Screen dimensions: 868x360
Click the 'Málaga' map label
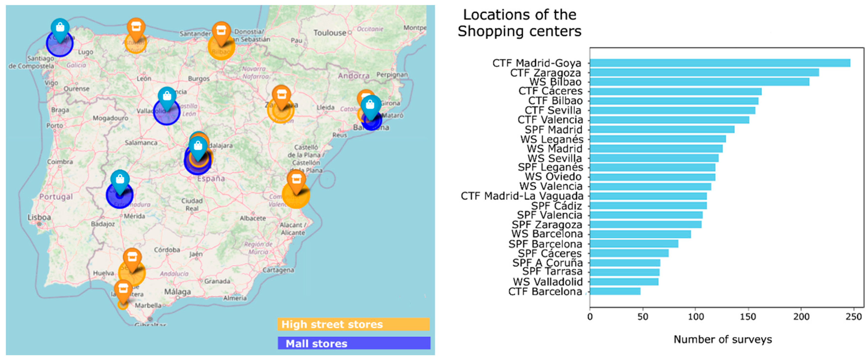(x=177, y=292)
